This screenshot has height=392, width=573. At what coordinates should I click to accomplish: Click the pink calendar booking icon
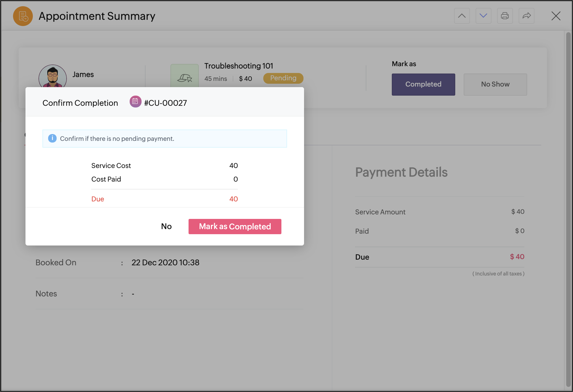135,102
